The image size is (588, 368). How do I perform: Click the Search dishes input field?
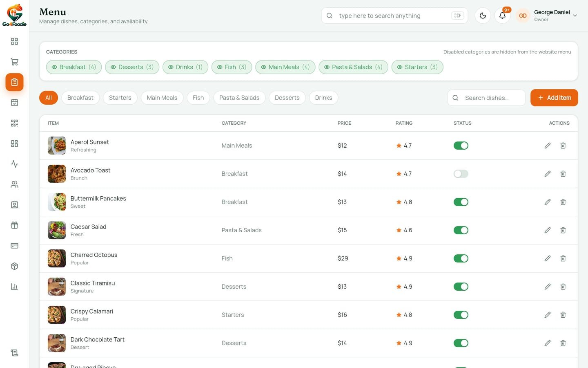[486, 98]
